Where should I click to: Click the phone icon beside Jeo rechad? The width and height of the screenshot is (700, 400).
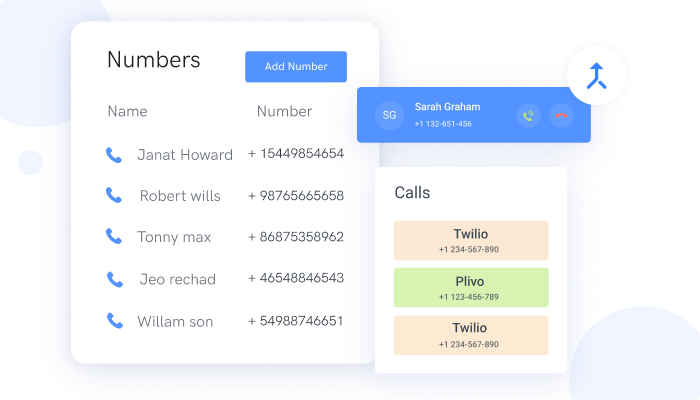coord(115,279)
